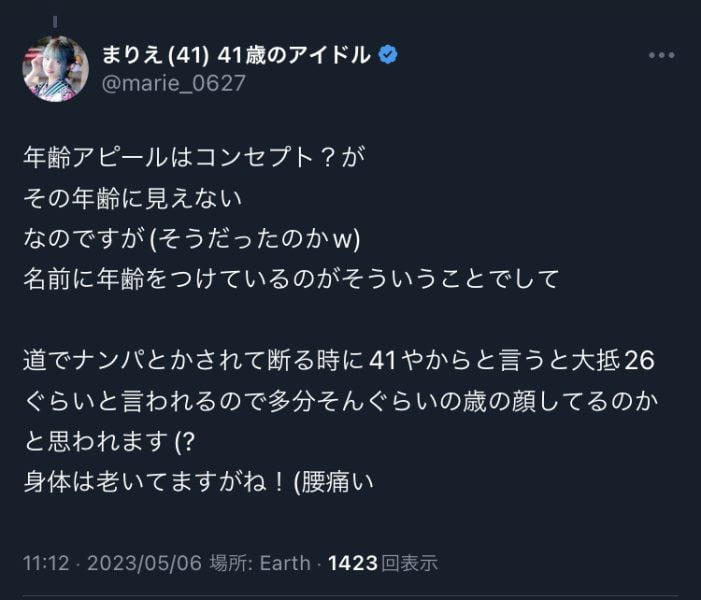The width and height of the screenshot is (701, 600).
Task: Click the number 26 in the post
Action: click(x=637, y=359)
